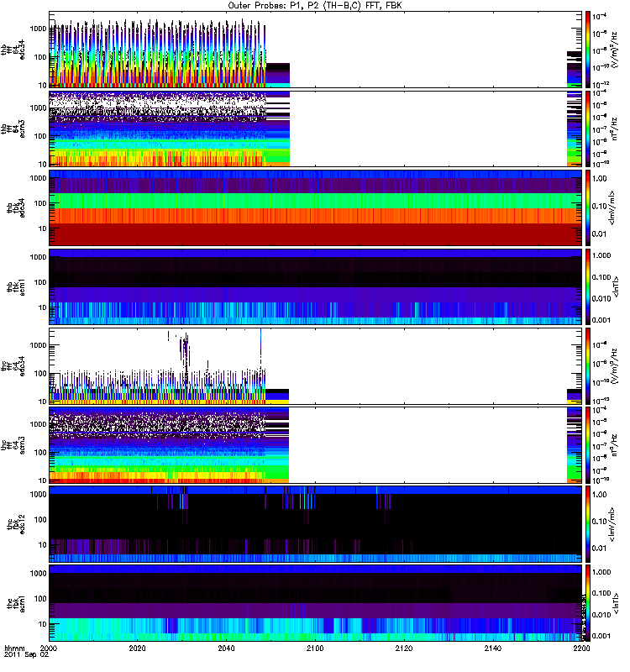The width and height of the screenshot is (630, 672).
Task: Click the '(V/m)²/Hz' unit label of thb edc34 color bar
Action: 614,50
